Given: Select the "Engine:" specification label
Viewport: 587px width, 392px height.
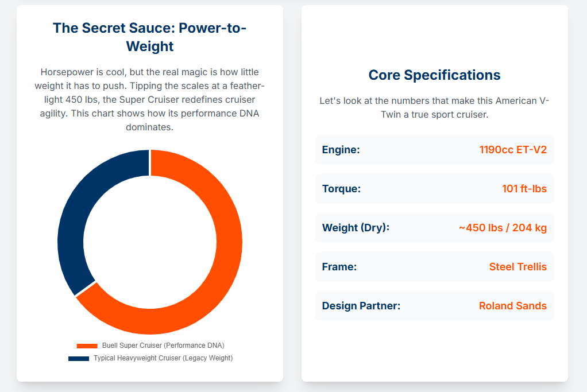Looking at the screenshot, I should [341, 150].
